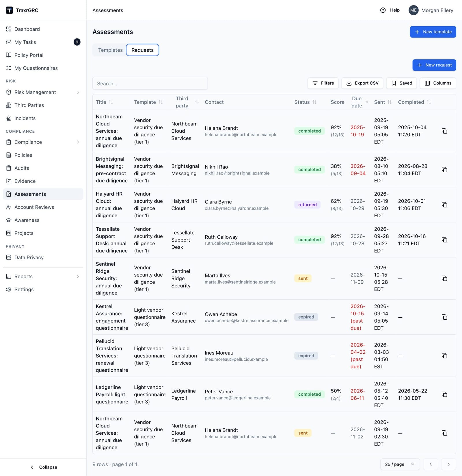Click the TraxrGRC logo icon
Image resolution: width=462 pixels, height=476 pixels.
pyautogui.click(x=9, y=10)
